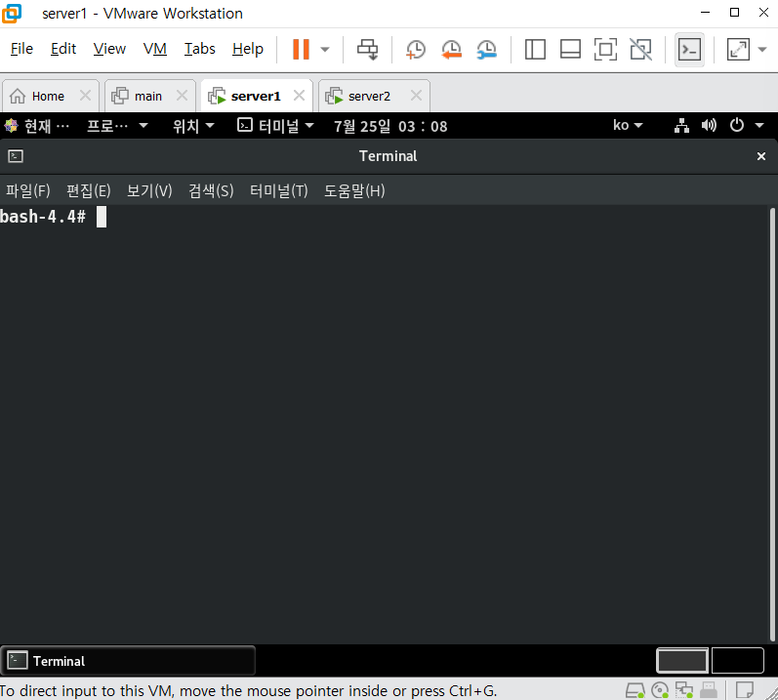Open the Help menu
The height and width of the screenshot is (700, 778).
248,49
